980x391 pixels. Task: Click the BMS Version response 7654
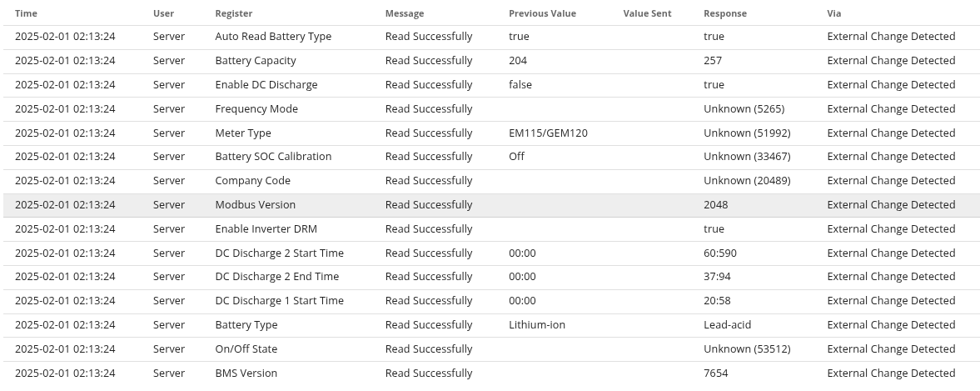[715, 373]
